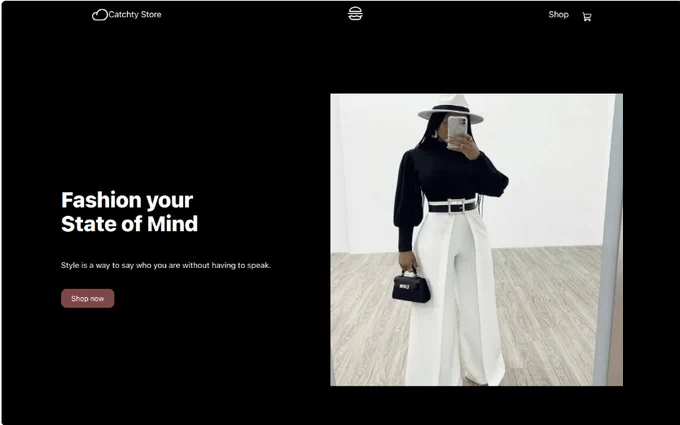Open the Shop link in the header
This screenshot has width=680, height=425.
point(558,14)
